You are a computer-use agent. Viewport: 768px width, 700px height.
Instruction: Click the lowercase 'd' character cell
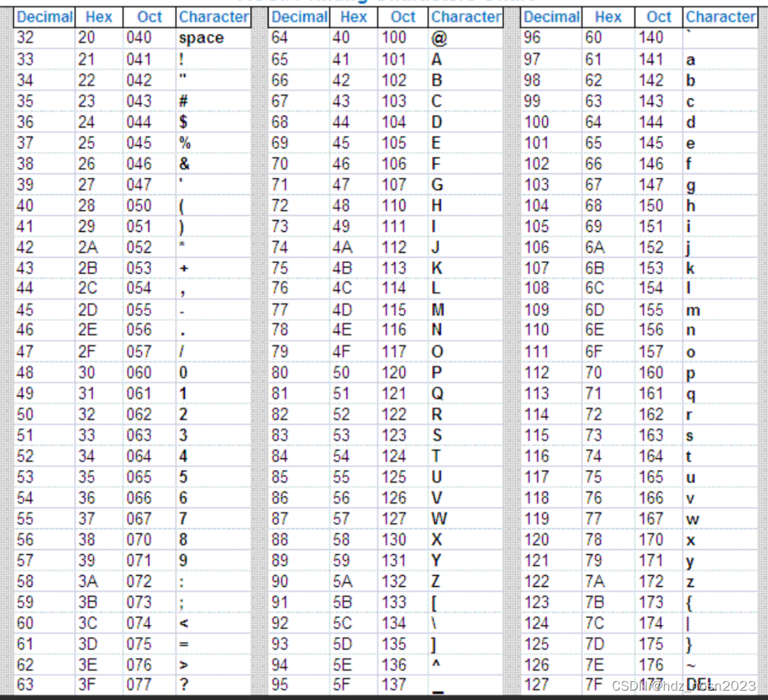tap(720, 122)
